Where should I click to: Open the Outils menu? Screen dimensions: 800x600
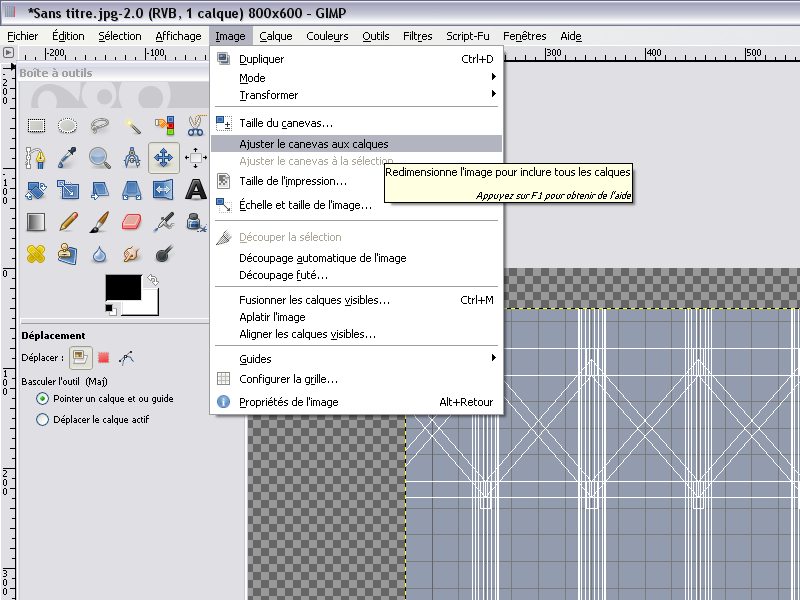tap(376, 36)
